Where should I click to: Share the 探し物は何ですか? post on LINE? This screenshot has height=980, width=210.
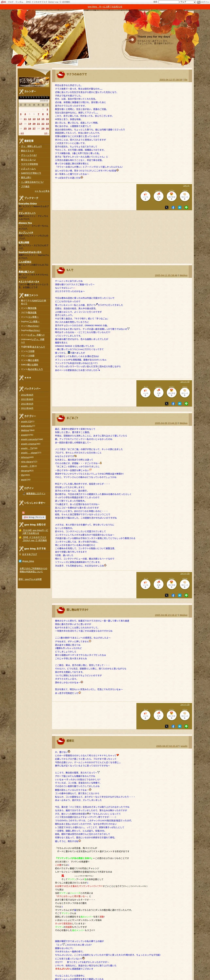coord(186,726)
